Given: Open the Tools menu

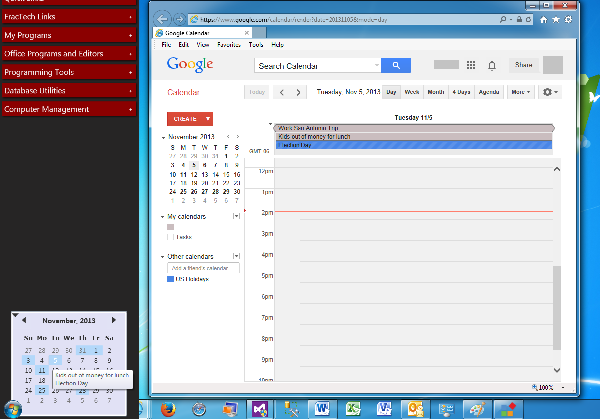Looking at the screenshot, I should pyautogui.click(x=256, y=45).
